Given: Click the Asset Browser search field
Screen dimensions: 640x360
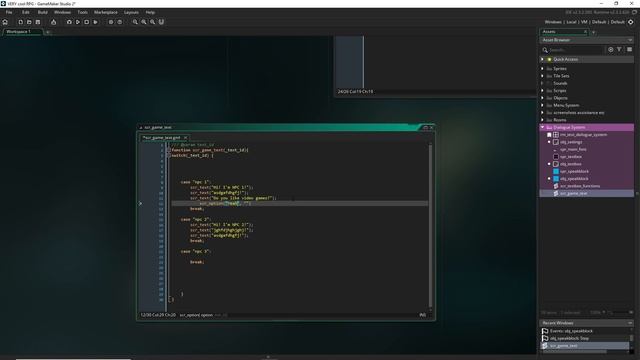Looking at the screenshot, I should [x=576, y=50].
